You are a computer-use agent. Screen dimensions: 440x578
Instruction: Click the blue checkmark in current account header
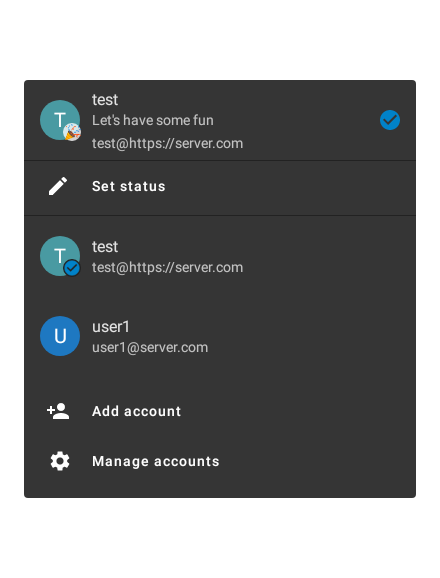click(x=390, y=120)
